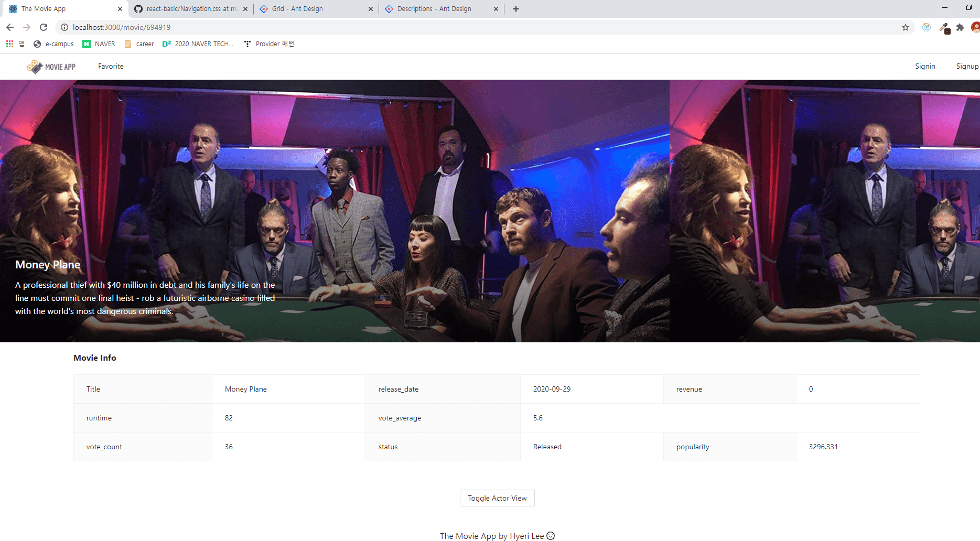
Task: Restore down the browser window
Action: [x=969, y=8]
